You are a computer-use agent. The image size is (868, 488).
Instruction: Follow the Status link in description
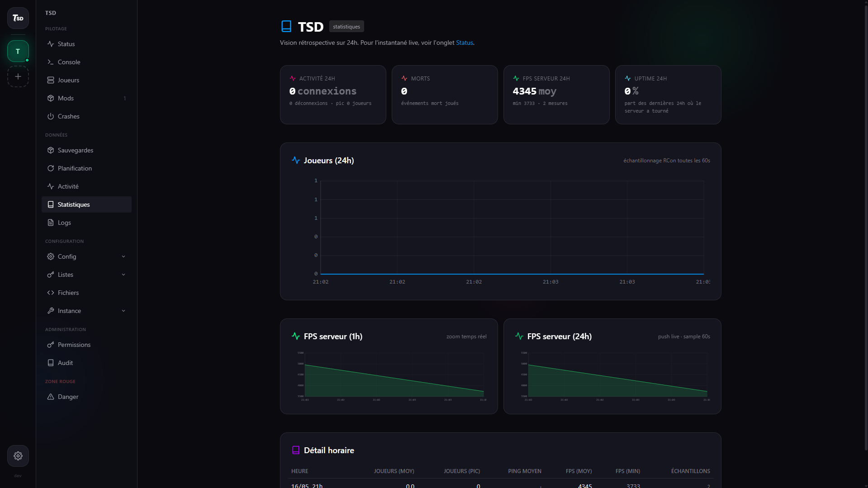464,43
